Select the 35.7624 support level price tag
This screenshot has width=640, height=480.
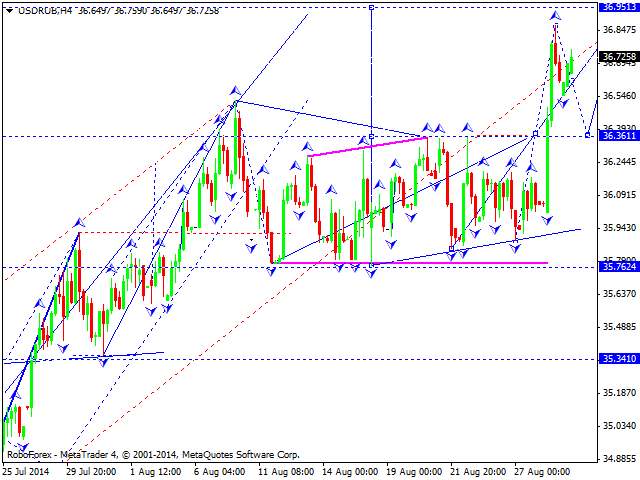pos(620,267)
